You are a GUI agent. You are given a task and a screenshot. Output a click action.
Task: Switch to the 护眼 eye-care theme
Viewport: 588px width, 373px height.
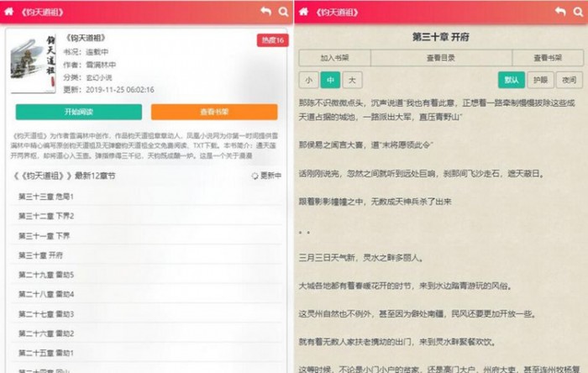pyautogui.click(x=540, y=80)
